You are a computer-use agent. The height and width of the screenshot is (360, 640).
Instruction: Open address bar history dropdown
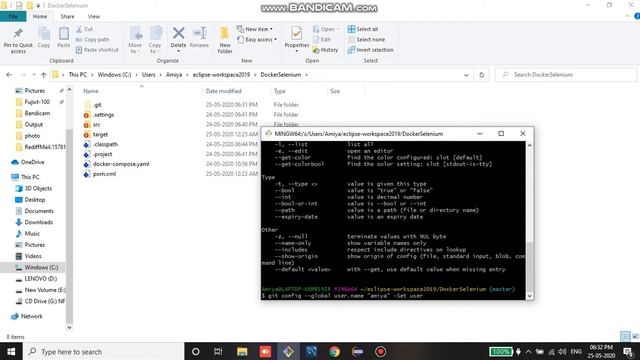(x=466, y=75)
